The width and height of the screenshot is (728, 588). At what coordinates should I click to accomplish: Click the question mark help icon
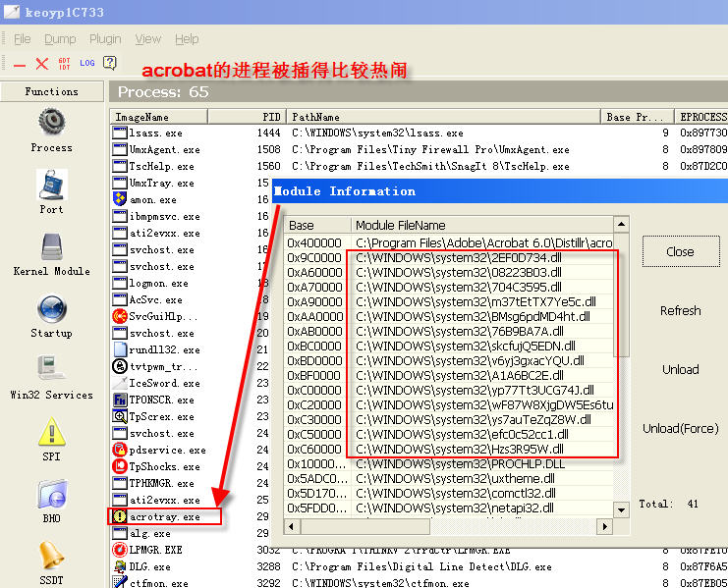click(110, 63)
